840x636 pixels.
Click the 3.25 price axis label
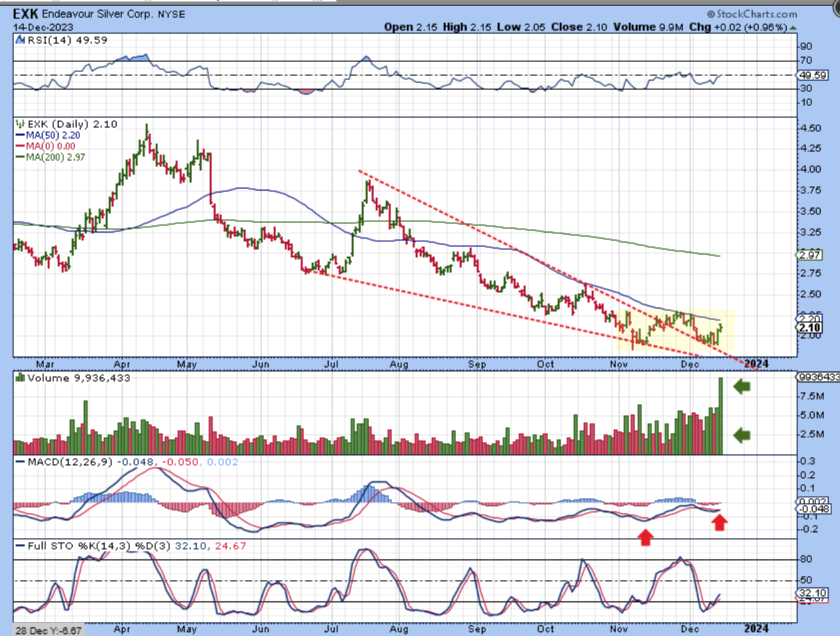point(811,232)
